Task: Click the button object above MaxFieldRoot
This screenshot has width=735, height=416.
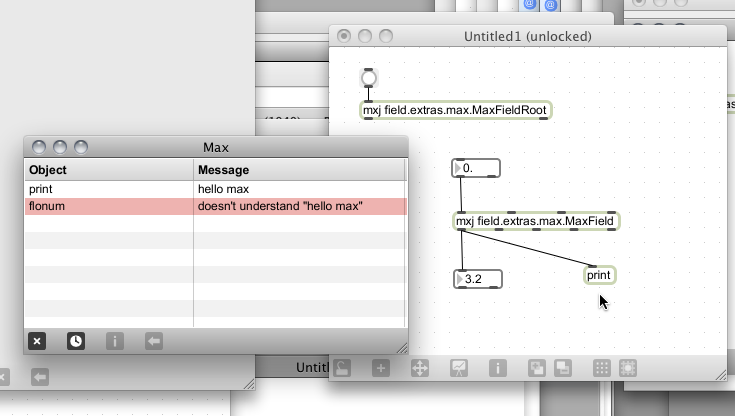Action: click(369, 78)
